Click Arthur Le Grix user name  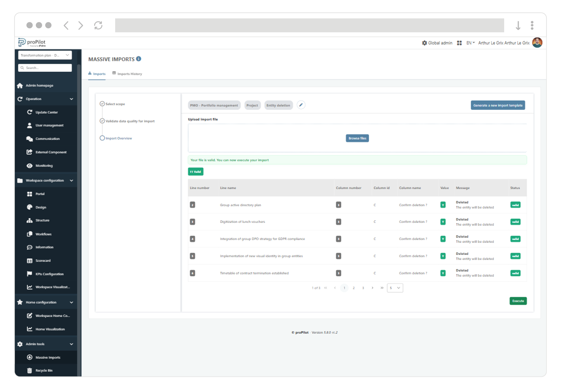click(504, 43)
